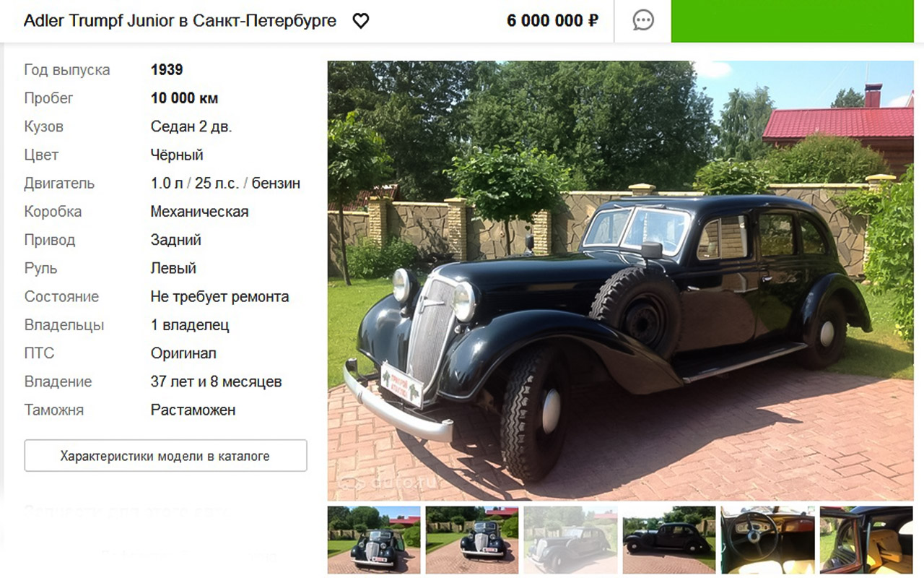The image size is (924, 578).
Task: Select the side-view car thumbnail
Action: point(669,540)
